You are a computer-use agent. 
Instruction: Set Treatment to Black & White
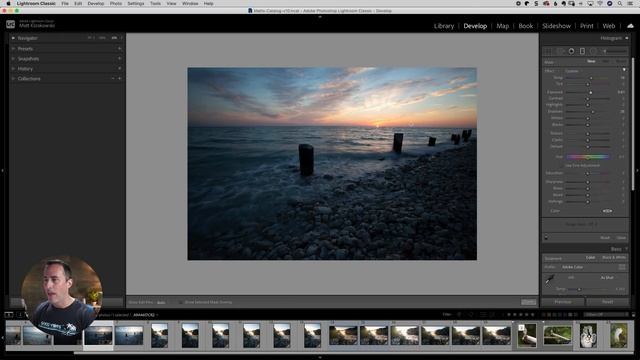[613, 258]
